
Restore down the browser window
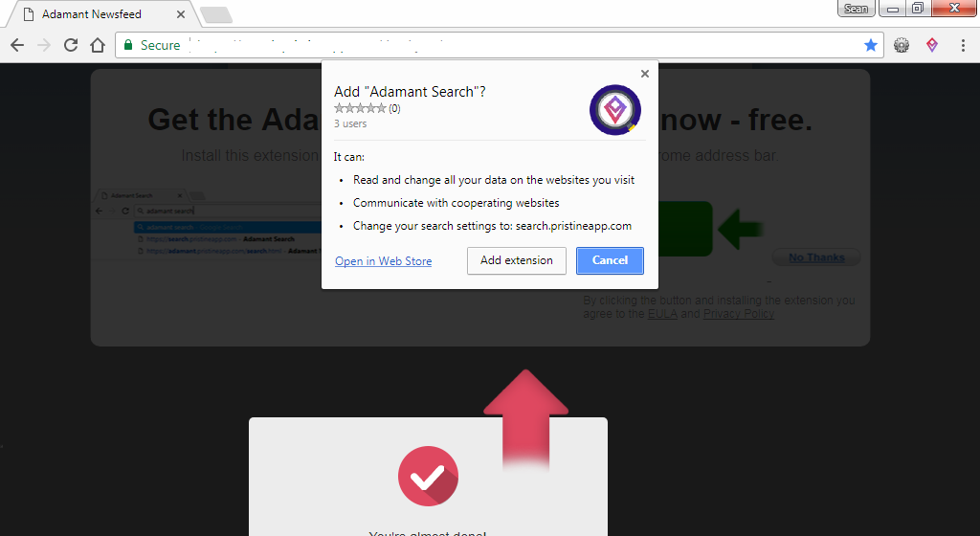coord(918,8)
